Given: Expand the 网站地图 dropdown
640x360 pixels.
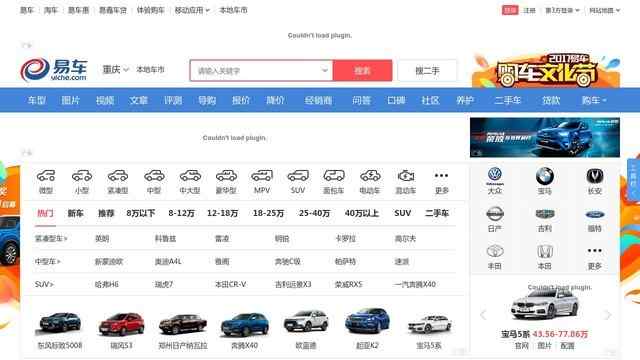Looking at the screenshot, I should pos(604,10).
